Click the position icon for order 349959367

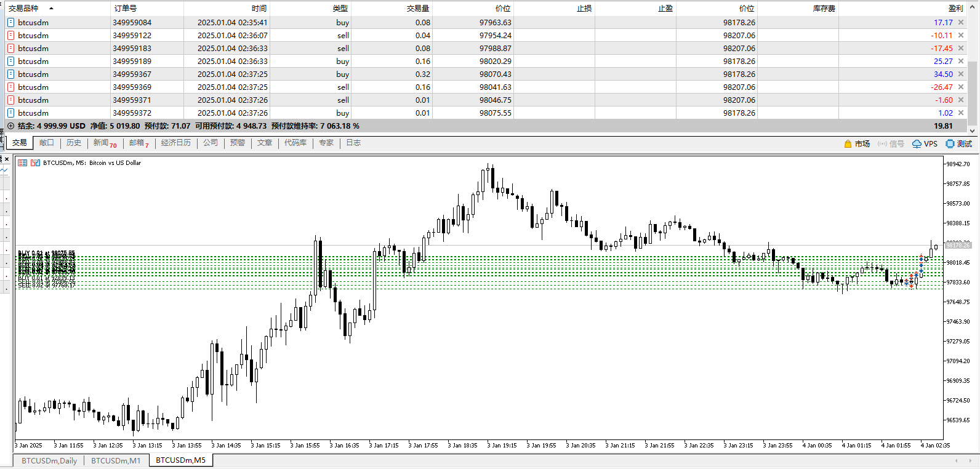pyautogui.click(x=10, y=74)
